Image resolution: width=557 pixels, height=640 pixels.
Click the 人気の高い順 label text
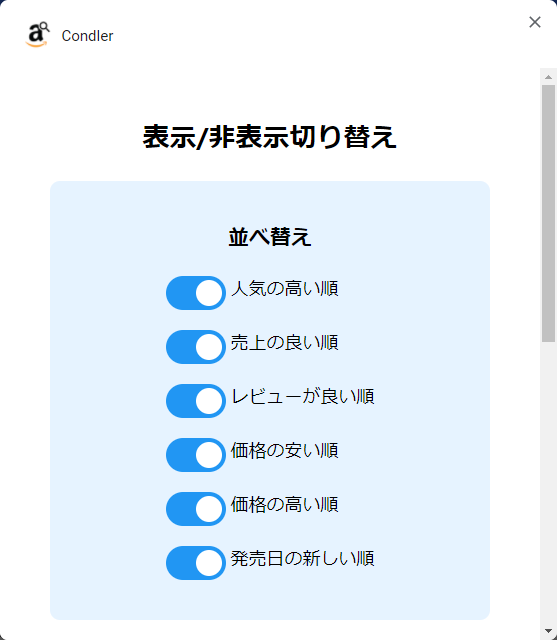284,289
